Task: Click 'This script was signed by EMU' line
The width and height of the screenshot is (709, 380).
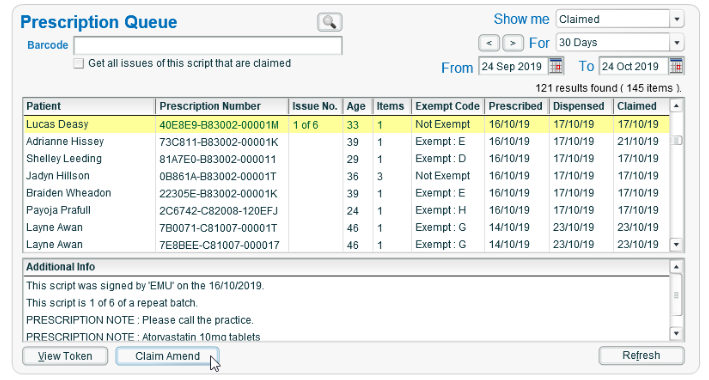Action: 145,286
